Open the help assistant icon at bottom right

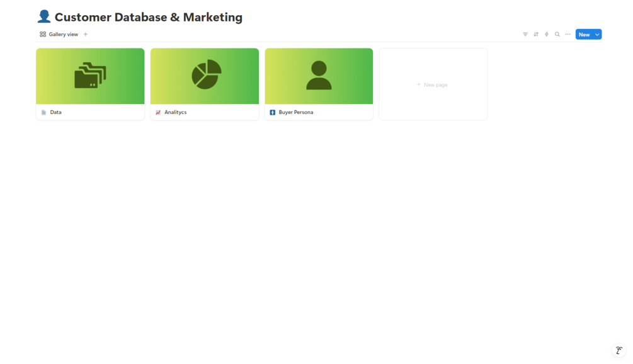[x=619, y=350]
